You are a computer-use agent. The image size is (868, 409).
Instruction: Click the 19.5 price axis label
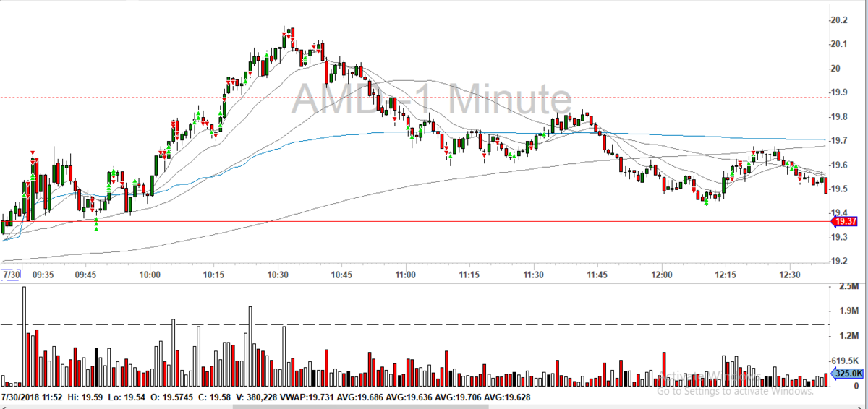pyautogui.click(x=841, y=189)
